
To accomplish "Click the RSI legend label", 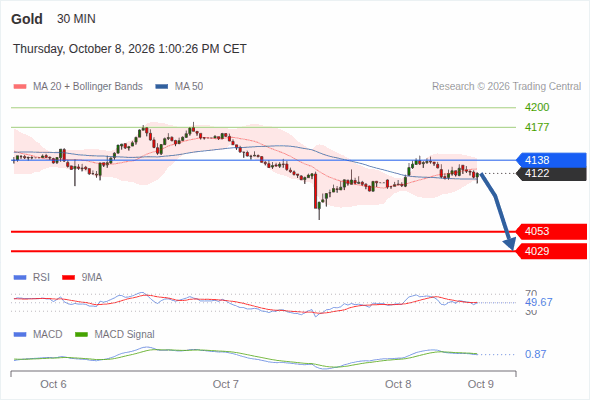I will pos(41,278).
